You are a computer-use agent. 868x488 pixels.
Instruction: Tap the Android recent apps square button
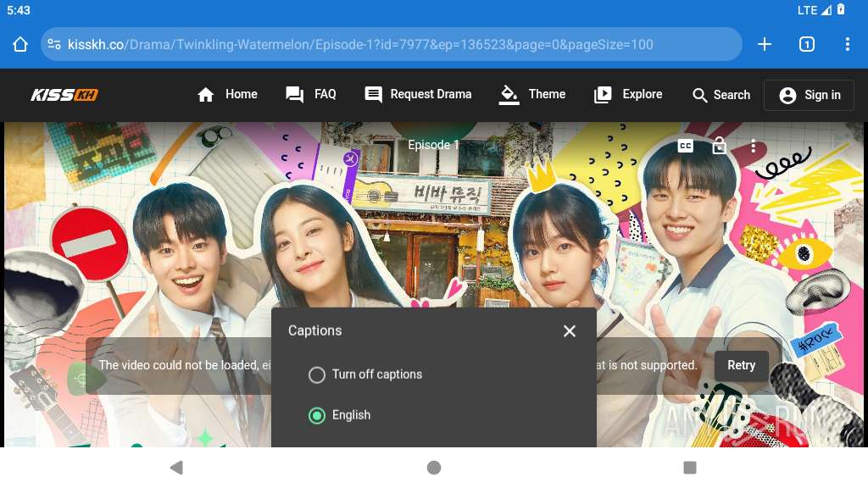690,468
